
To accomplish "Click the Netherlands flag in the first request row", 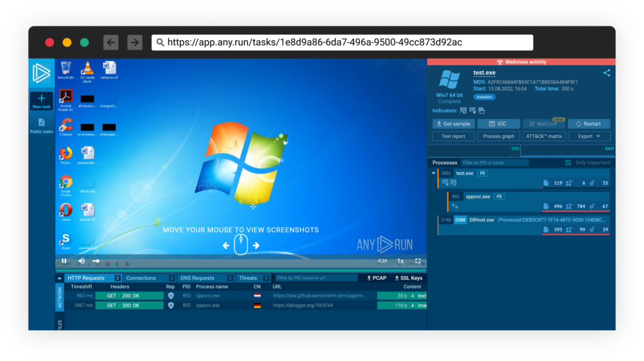I will pos(257,296).
